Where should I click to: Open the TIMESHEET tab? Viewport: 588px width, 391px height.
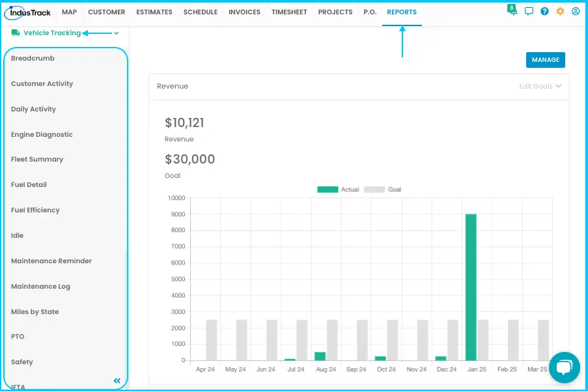(x=289, y=12)
